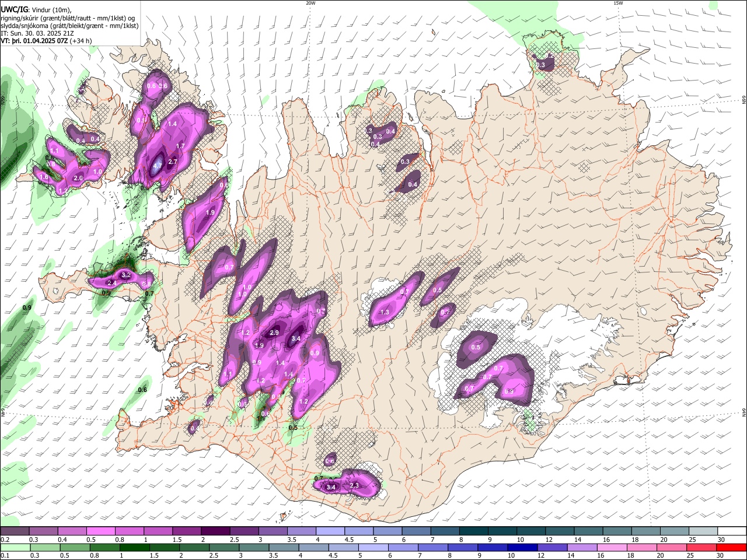Click the dark purple snow swatch between 2 and 2.5
Viewport: 747px width, 560px height.
[215, 531]
